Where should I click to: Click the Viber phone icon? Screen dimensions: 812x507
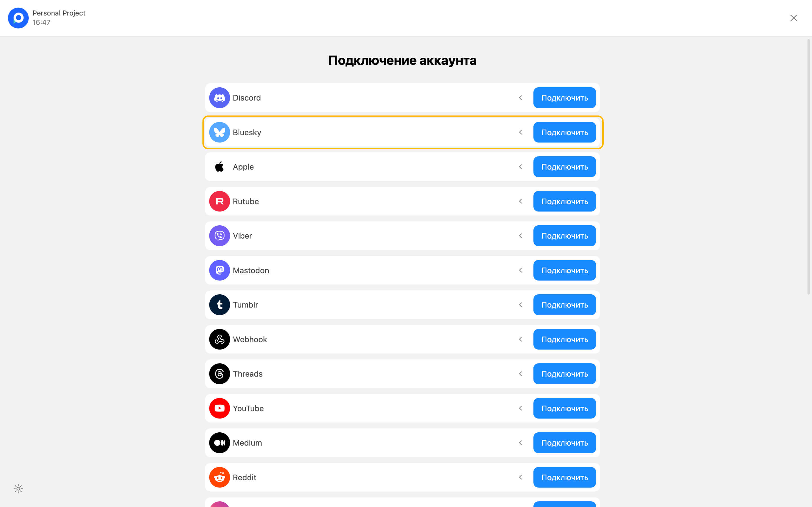219,236
